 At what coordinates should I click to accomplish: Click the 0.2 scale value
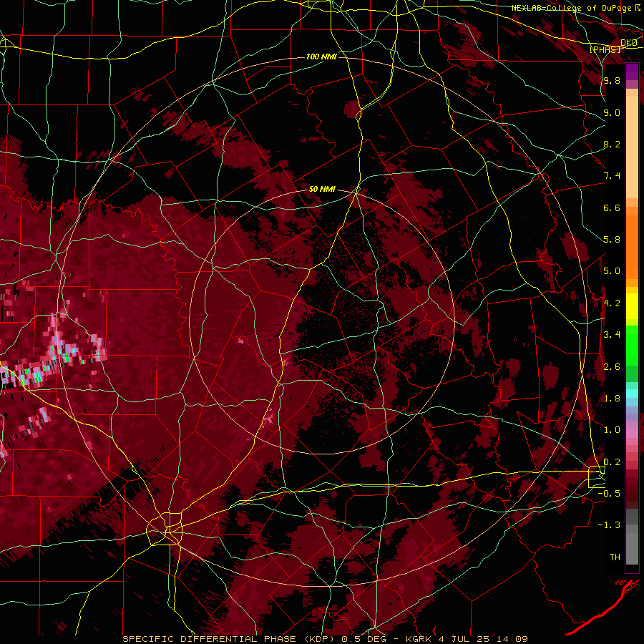click(612, 462)
